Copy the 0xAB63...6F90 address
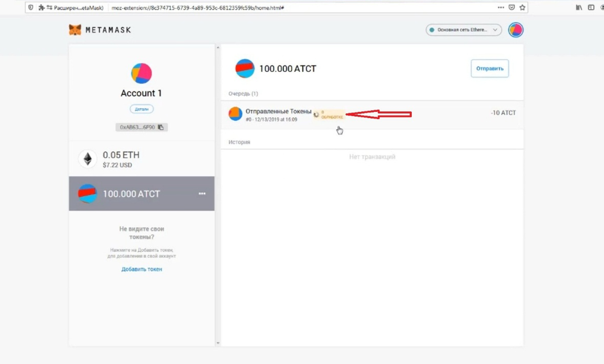604x364 pixels. pos(141,127)
